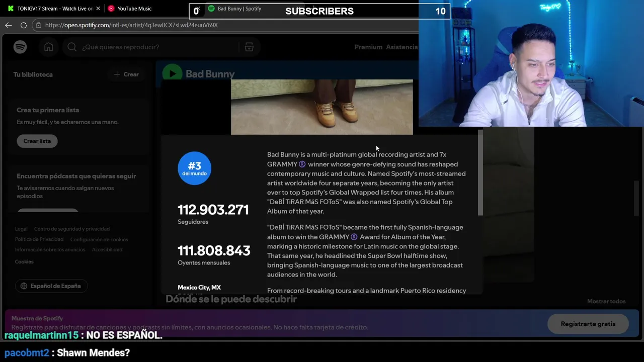Click Bad Bunny artist name header
644x362 pixels.
tap(210, 74)
